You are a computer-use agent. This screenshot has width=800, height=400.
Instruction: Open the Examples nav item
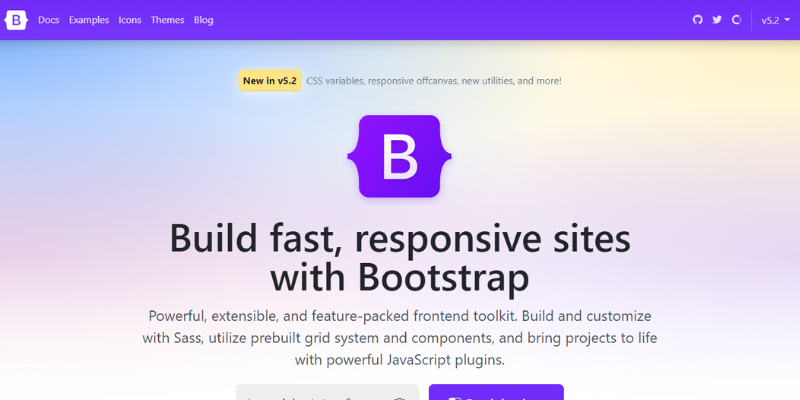tap(89, 20)
